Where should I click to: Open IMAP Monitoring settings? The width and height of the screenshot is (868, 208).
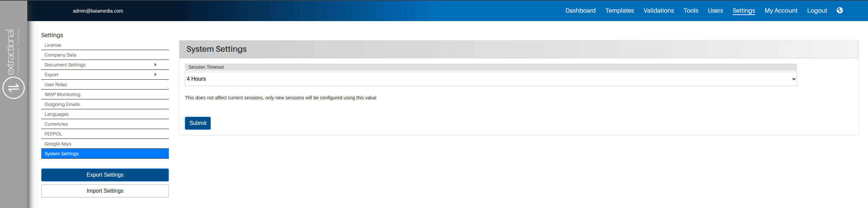(62, 94)
